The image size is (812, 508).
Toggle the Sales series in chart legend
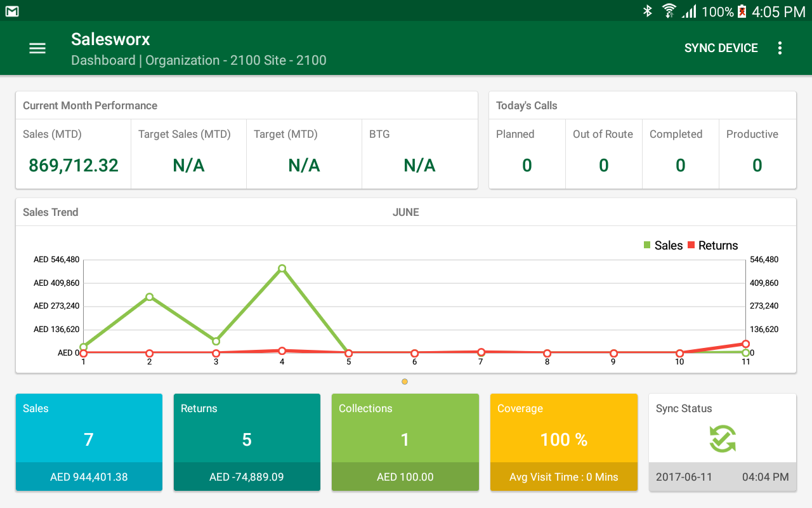click(663, 246)
